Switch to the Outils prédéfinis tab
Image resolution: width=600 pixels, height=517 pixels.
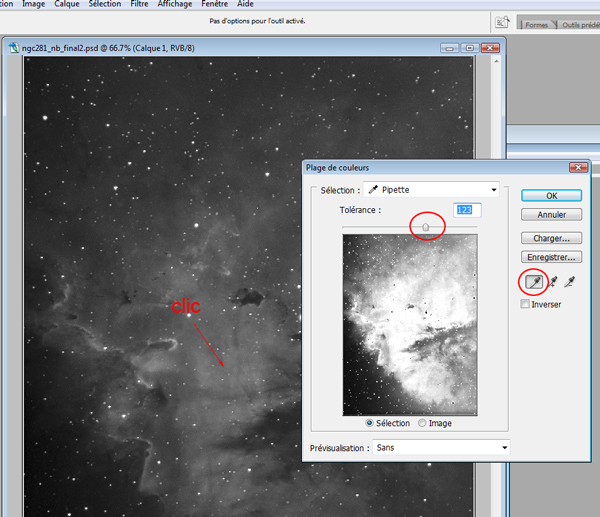tap(579, 25)
